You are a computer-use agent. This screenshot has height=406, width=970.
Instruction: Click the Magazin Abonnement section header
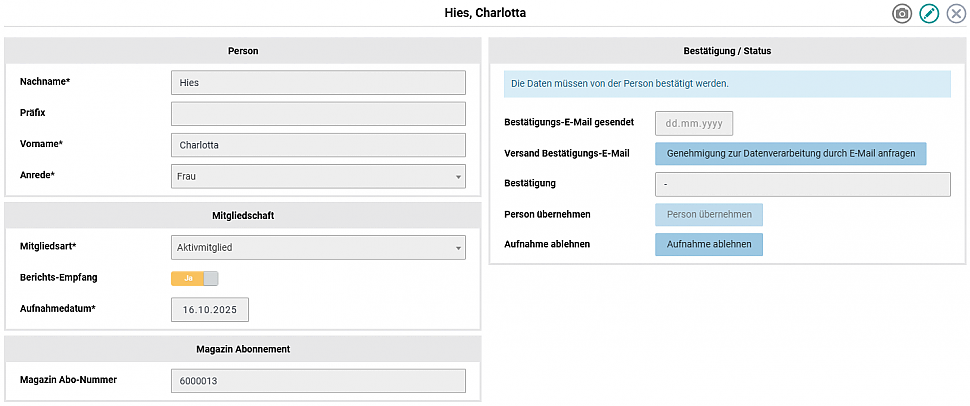point(243,349)
